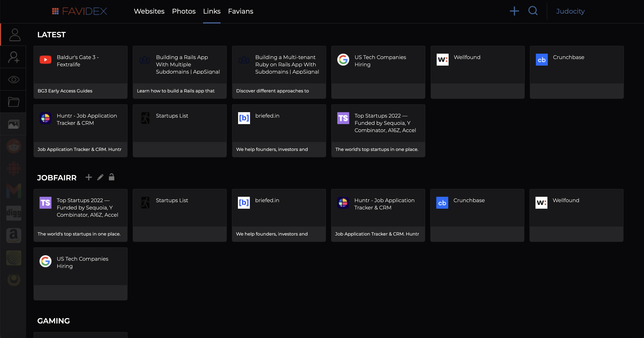Viewport: 644px width, 338px height.
Task: Switch to the Websites tab
Action: tap(149, 11)
